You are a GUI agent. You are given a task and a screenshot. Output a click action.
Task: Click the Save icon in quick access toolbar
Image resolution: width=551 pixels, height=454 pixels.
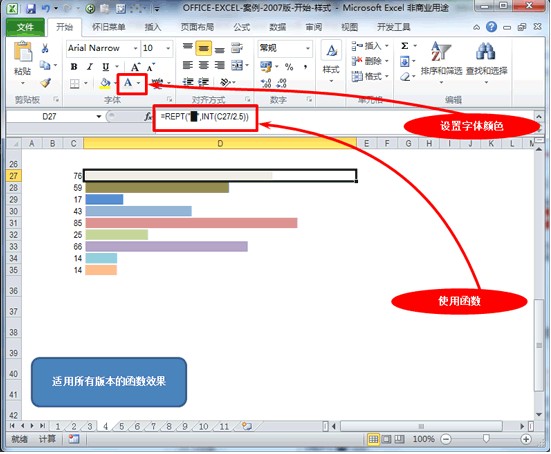point(31,8)
